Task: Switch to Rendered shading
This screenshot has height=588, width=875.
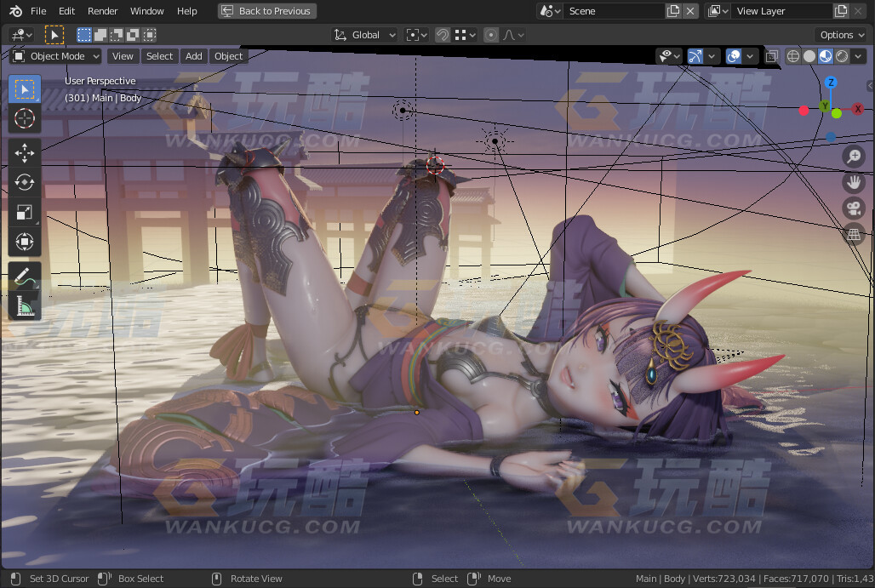Action: (842, 56)
